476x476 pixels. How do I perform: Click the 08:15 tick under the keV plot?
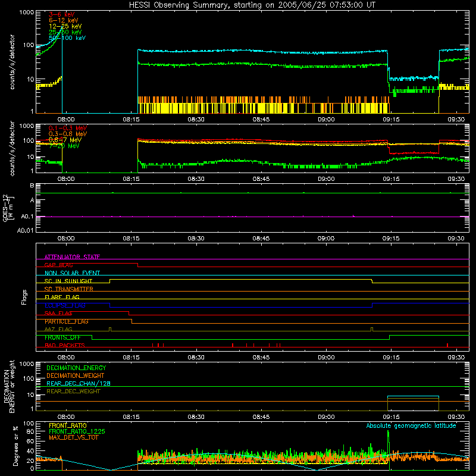(131, 120)
